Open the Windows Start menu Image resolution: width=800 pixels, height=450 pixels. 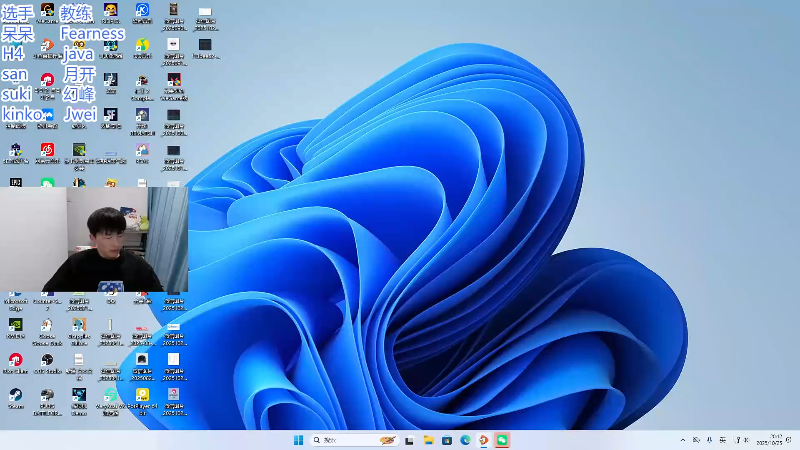[298, 440]
